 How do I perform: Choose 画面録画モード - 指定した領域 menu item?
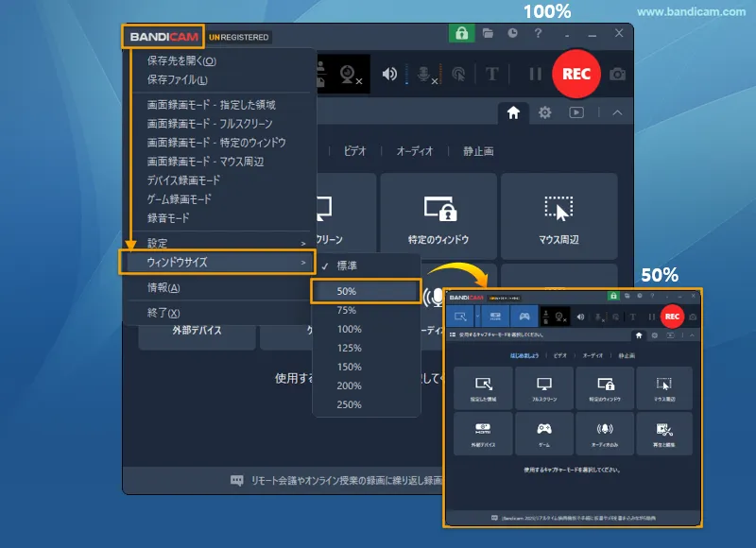tap(211, 105)
